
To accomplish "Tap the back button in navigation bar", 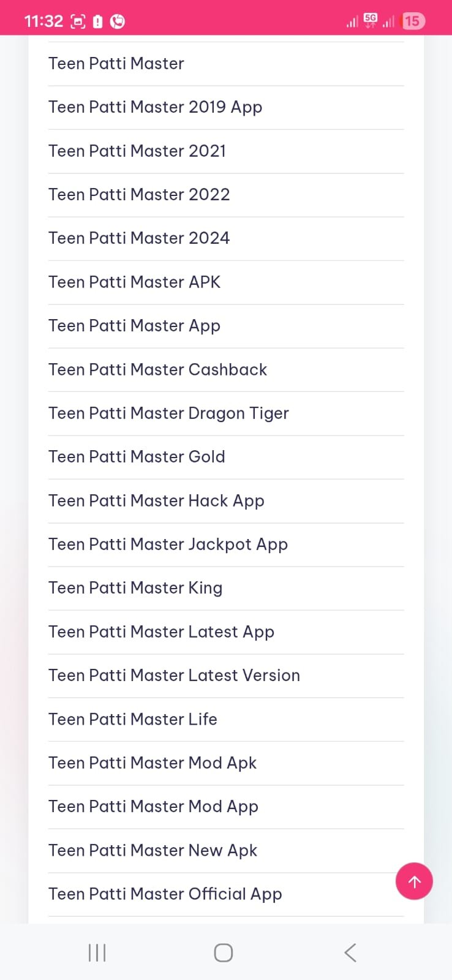I will click(350, 952).
